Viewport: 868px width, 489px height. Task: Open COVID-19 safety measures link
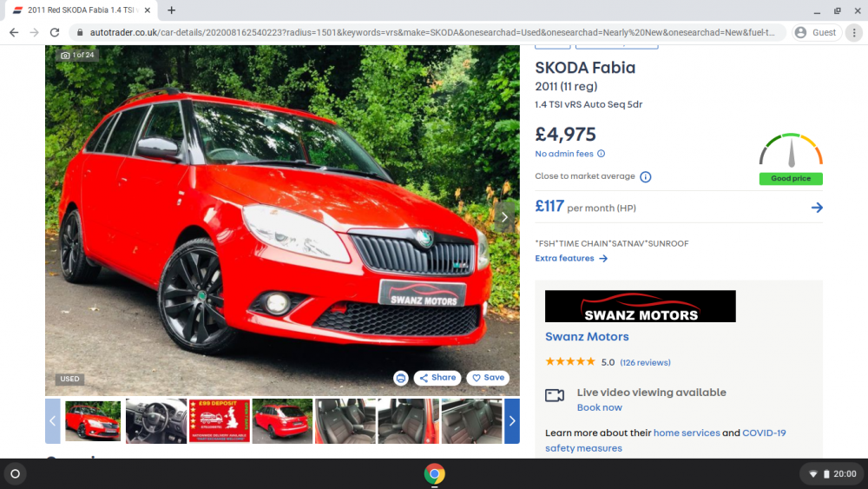[666, 440]
